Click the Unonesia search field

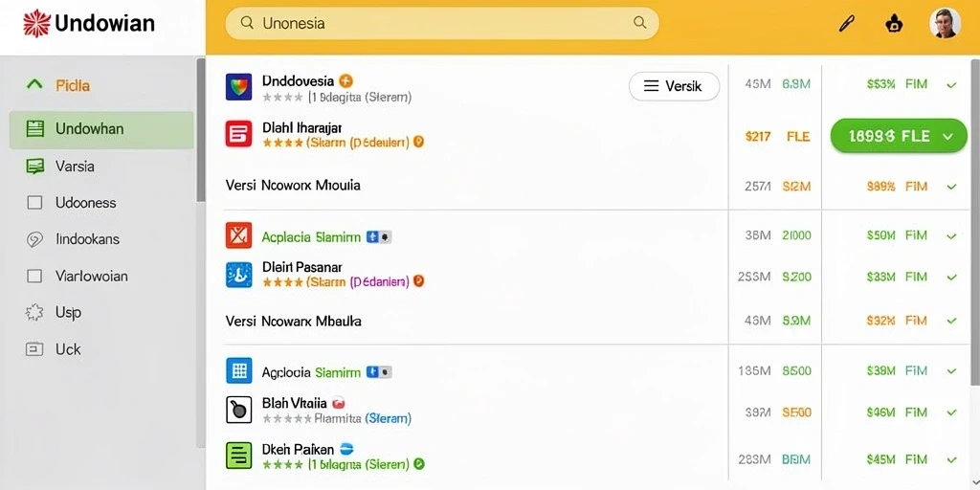[442, 23]
